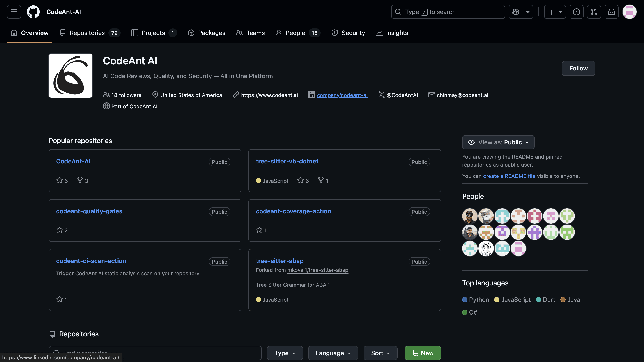Open first member avatar with sunglasses
Screen dimensions: 644x362
pyautogui.click(x=470, y=216)
